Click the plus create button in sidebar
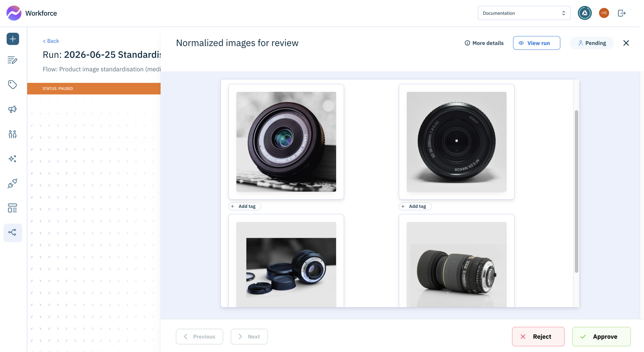Viewport: 644px width, 352px height. (13, 39)
